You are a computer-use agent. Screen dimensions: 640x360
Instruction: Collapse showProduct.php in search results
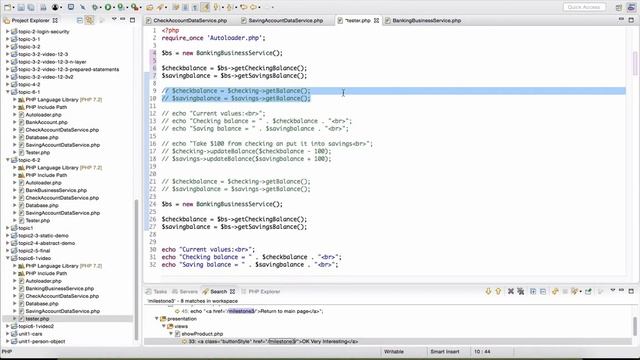point(171,333)
